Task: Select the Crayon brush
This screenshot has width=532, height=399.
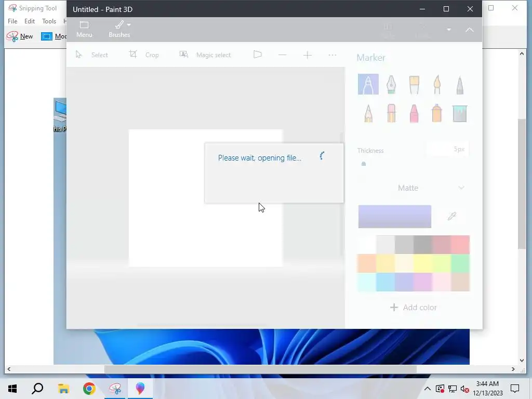Action: click(x=414, y=113)
